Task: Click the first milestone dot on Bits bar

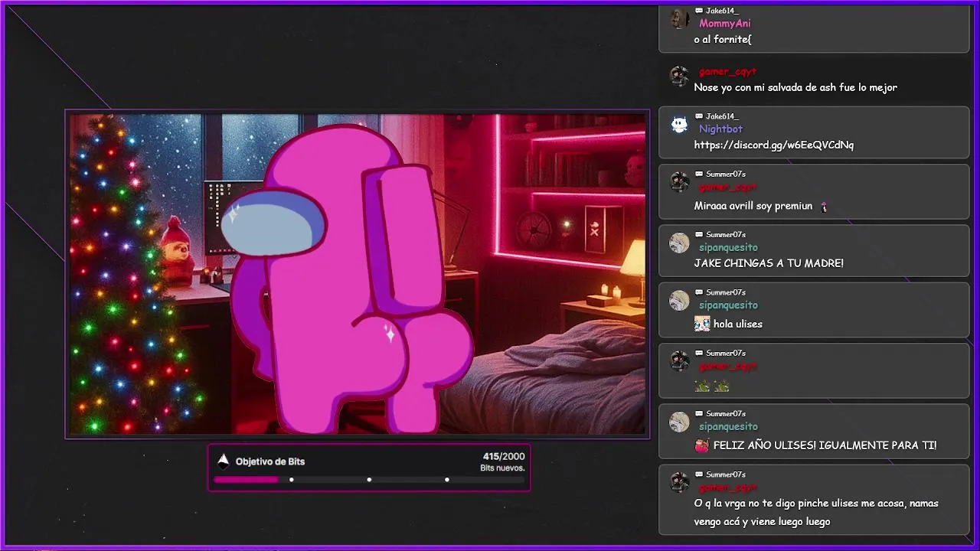Action: [292, 480]
